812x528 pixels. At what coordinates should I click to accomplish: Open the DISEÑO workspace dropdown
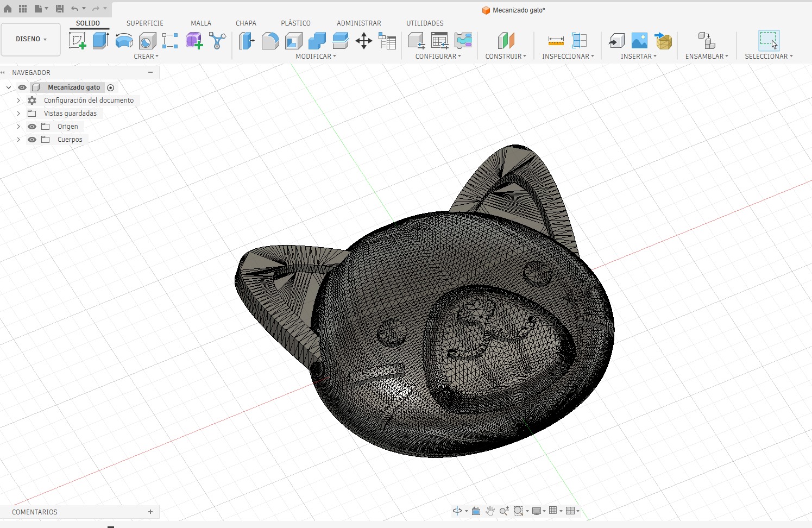point(31,39)
